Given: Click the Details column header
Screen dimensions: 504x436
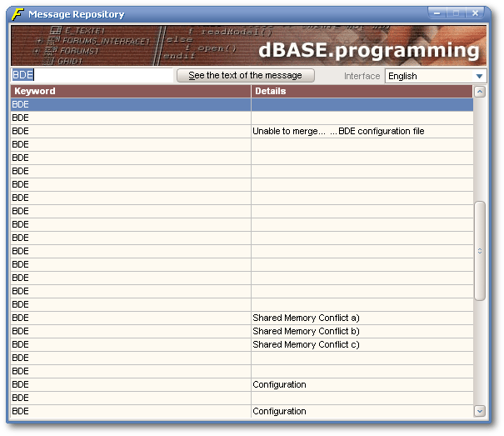Looking at the screenshot, I should point(362,91).
